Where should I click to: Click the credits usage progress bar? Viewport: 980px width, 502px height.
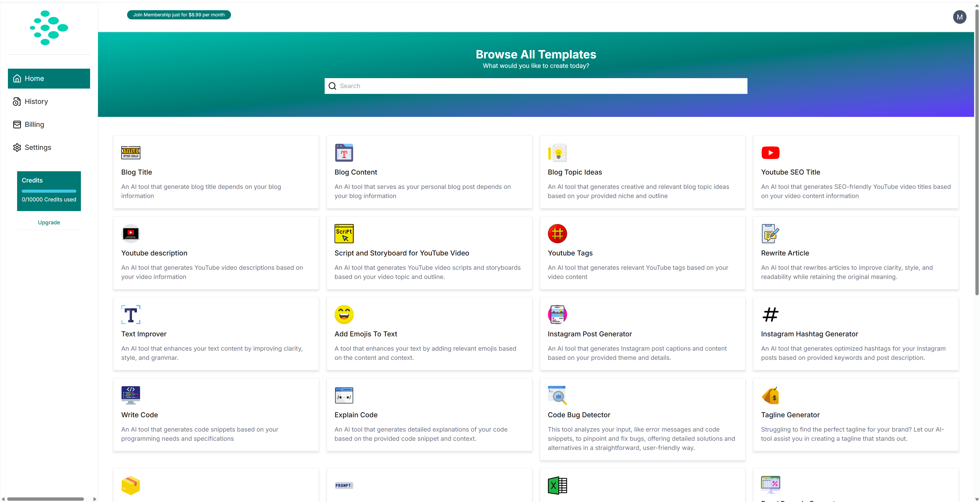coord(49,191)
